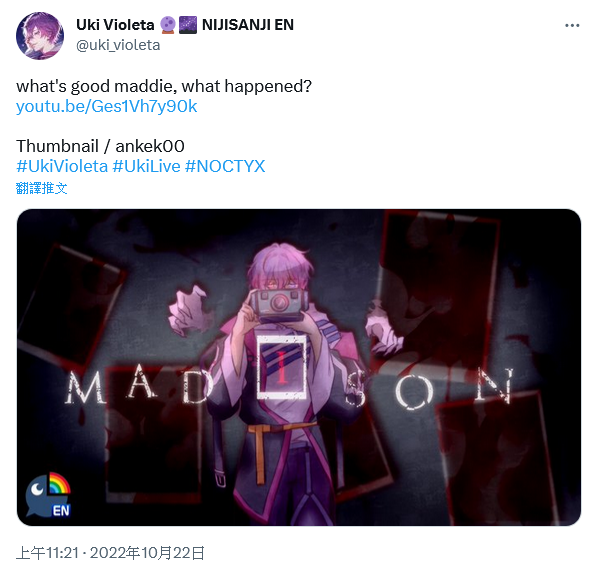
Task: Click the night sky emoji beside the name
Action: [x=188, y=25]
